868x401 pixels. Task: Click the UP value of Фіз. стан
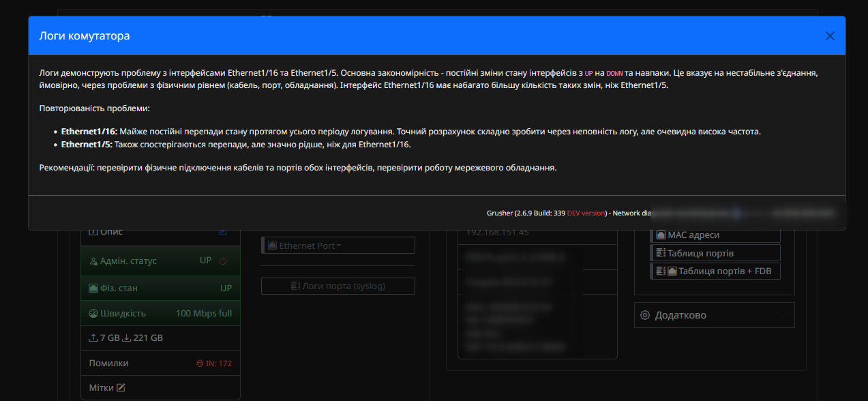point(226,288)
